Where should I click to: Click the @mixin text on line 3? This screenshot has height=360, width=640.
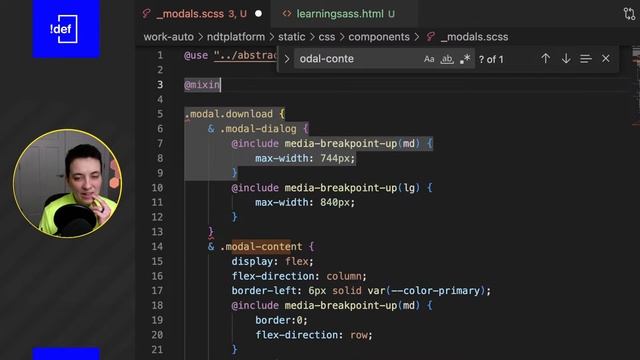(x=202, y=85)
